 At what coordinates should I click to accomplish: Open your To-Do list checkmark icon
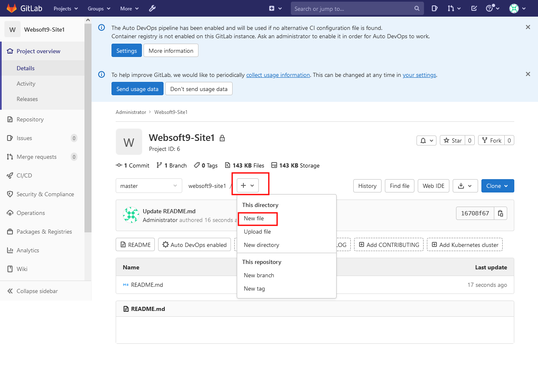tap(474, 8)
